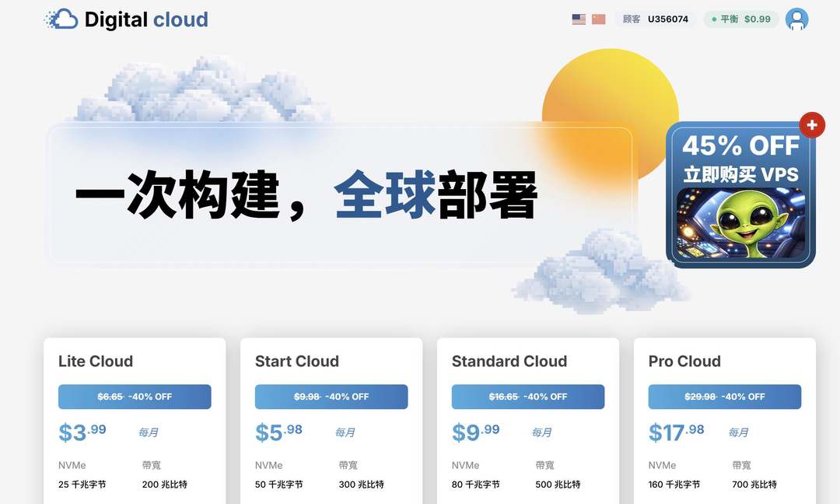Click Start Cloud $9.98 -40% OFF banner
Viewport: 840px width, 504px height.
coord(331,397)
